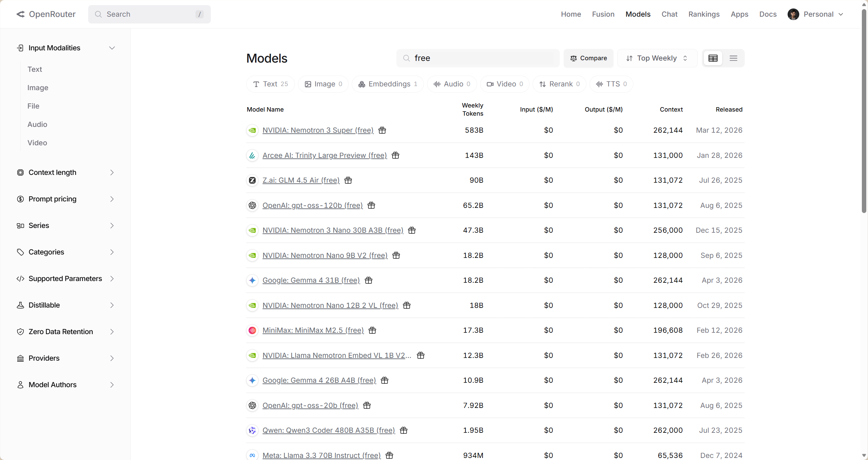Click the gift icon beside gpt-oss-120b

pyautogui.click(x=371, y=206)
